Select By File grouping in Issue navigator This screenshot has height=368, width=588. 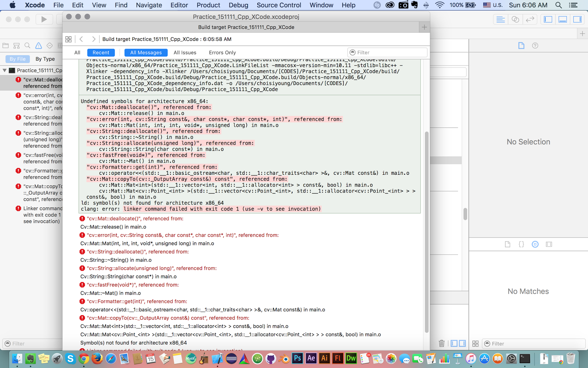pyautogui.click(x=18, y=59)
